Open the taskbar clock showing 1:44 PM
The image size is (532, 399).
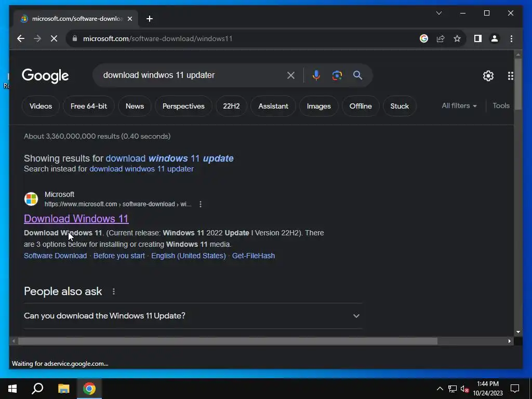point(488,389)
